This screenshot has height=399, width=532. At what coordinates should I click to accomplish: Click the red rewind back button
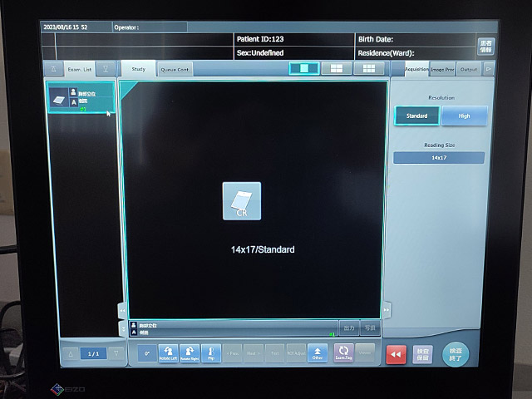click(x=396, y=355)
